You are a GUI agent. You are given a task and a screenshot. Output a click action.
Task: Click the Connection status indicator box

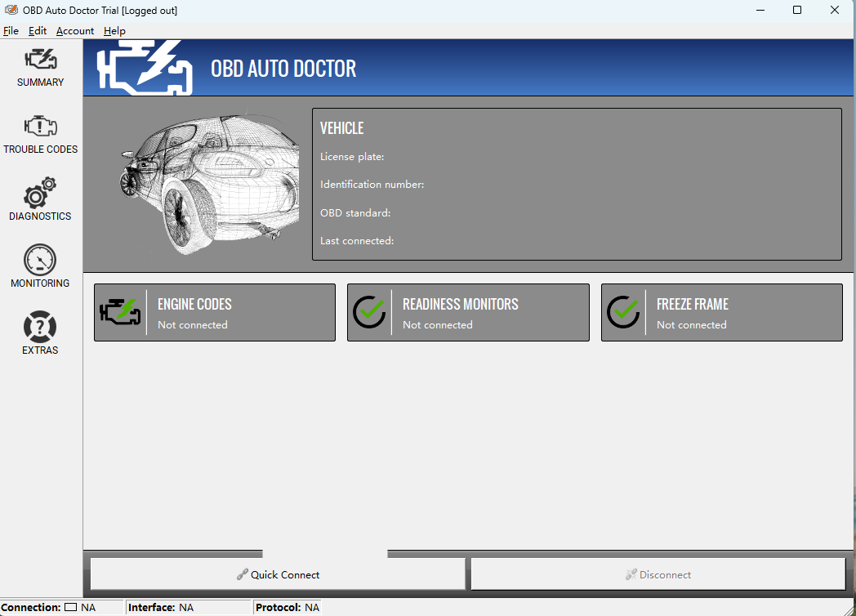click(x=70, y=608)
